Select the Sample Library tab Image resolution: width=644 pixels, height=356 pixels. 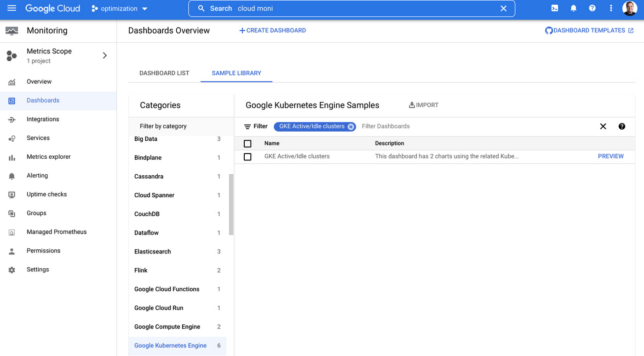pos(236,73)
